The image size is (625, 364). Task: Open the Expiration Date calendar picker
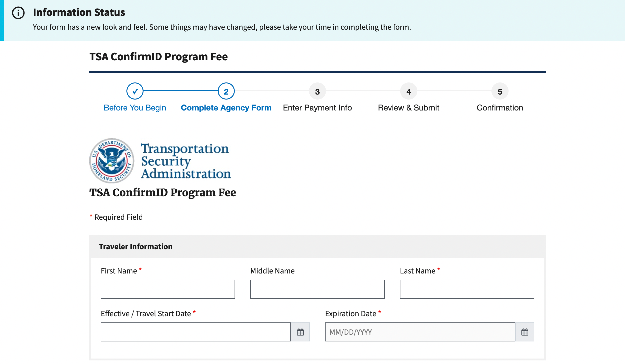pos(524,332)
